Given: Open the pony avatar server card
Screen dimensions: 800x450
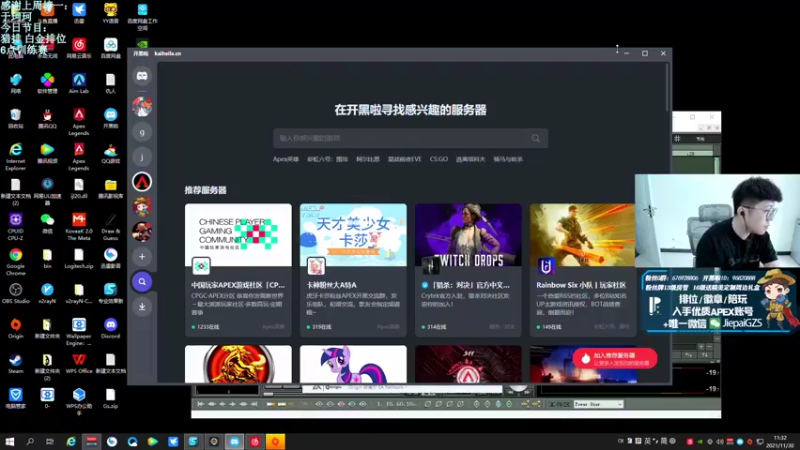Looking at the screenshot, I should point(353,364).
